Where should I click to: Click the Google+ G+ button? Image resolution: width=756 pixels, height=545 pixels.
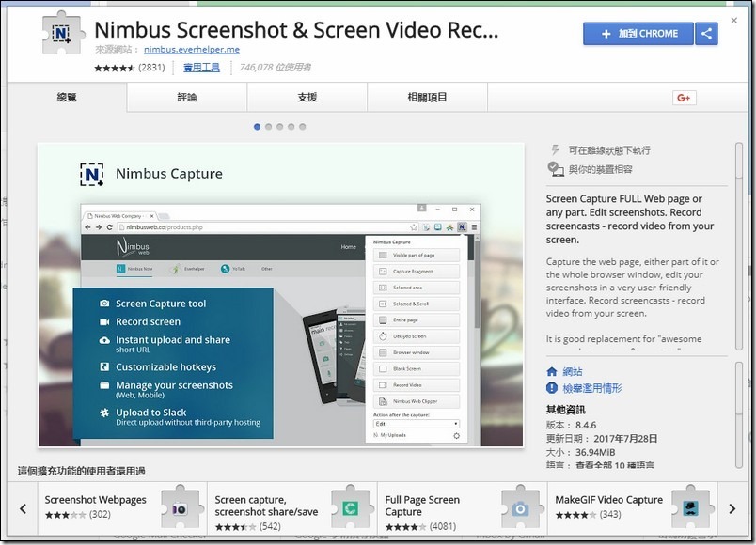(x=685, y=98)
